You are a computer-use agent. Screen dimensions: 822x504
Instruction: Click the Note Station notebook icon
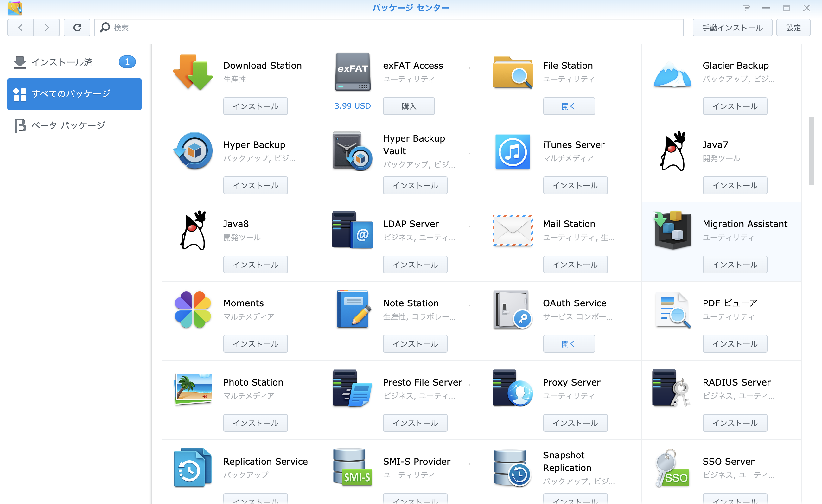point(353,309)
